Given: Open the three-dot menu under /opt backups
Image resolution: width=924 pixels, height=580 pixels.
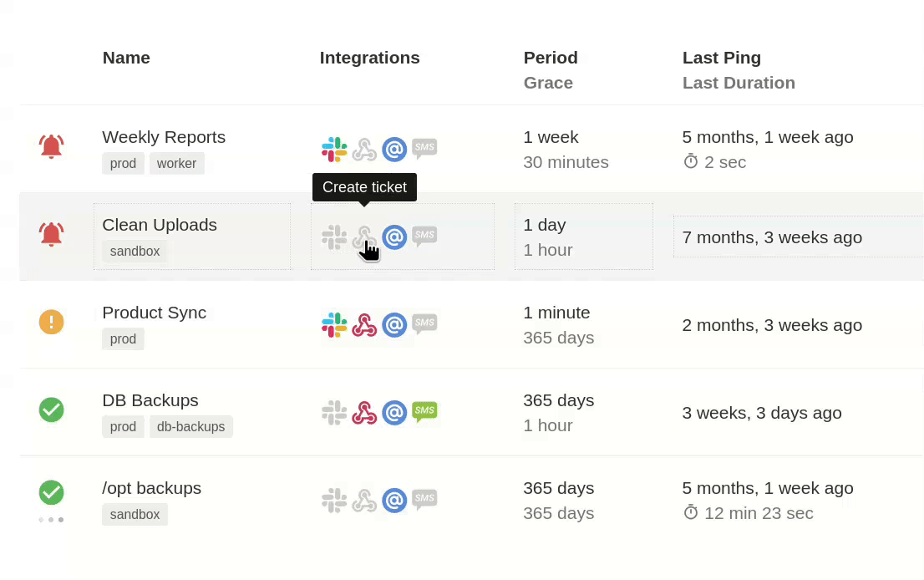Looking at the screenshot, I should click(51, 519).
